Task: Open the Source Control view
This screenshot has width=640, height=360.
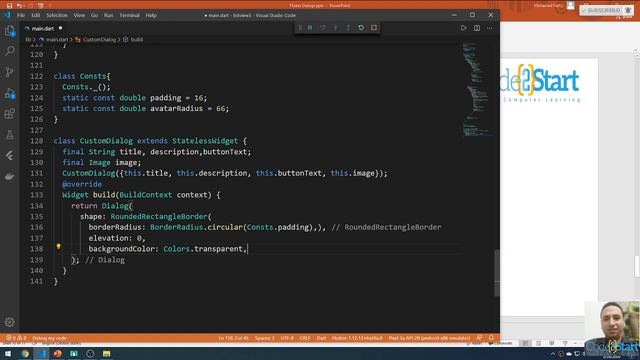Action: pos(9,72)
